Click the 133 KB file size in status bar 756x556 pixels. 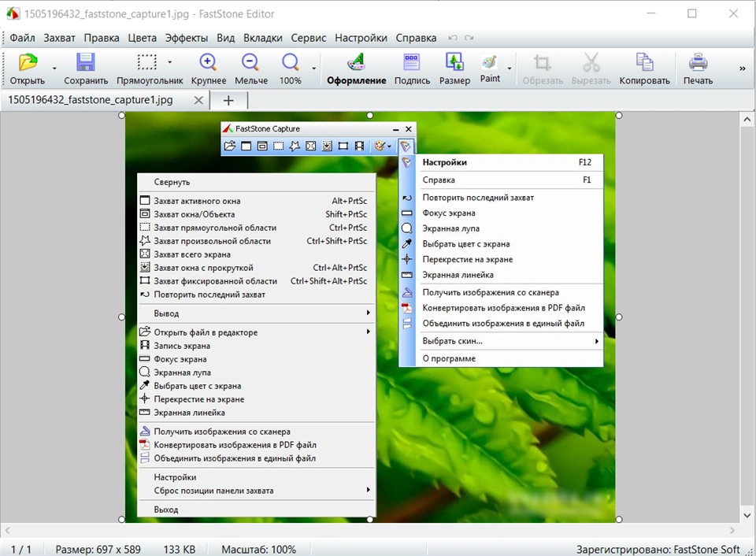tap(180, 549)
